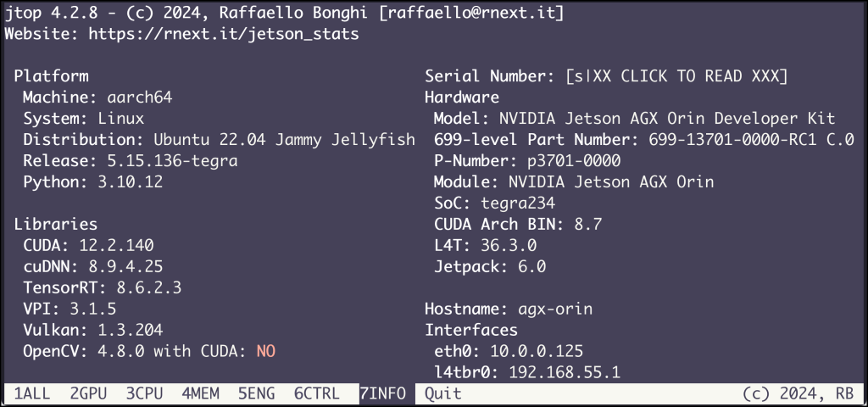Open the 2GPU tab

coord(88,393)
